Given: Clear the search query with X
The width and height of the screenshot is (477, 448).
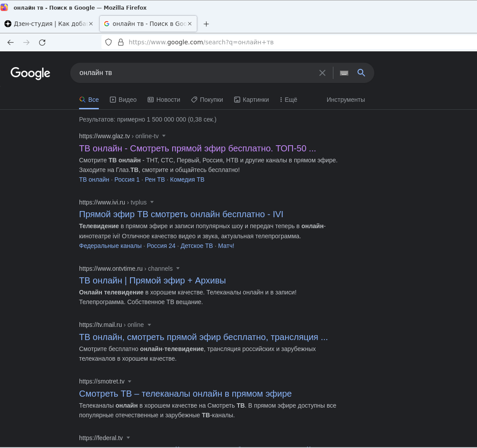Looking at the screenshot, I should pyautogui.click(x=322, y=73).
